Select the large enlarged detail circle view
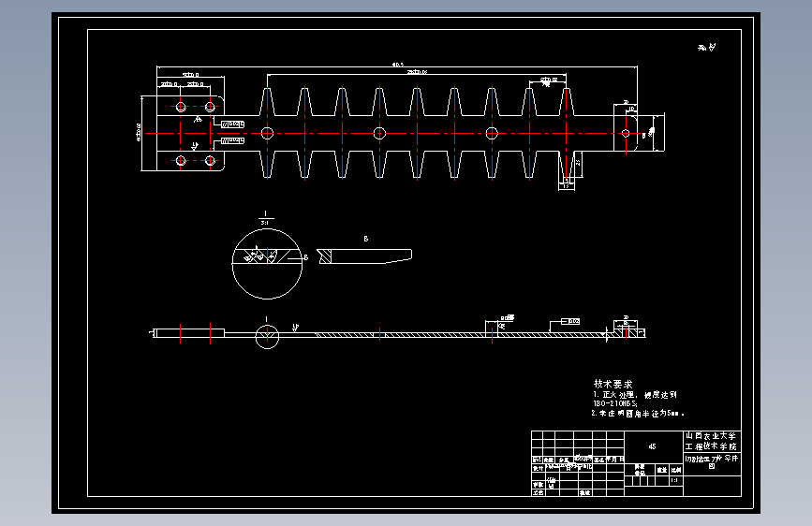The image size is (812, 526). 267,264
